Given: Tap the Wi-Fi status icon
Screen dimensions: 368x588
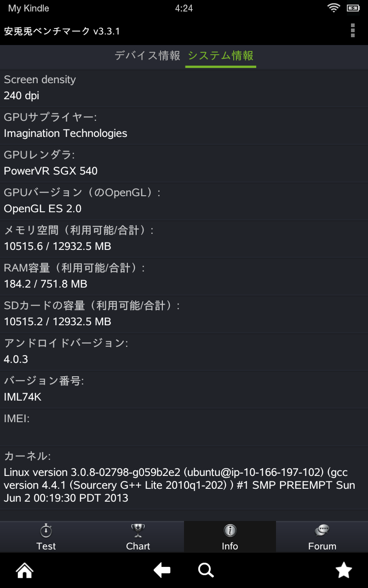Looking at the screenshot, I should click(333, 8).
